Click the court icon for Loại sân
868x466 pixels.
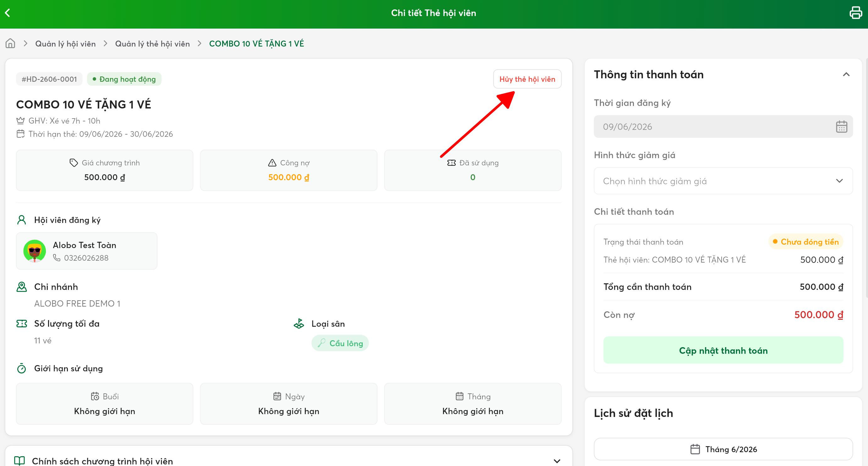(x=299, y=324)
